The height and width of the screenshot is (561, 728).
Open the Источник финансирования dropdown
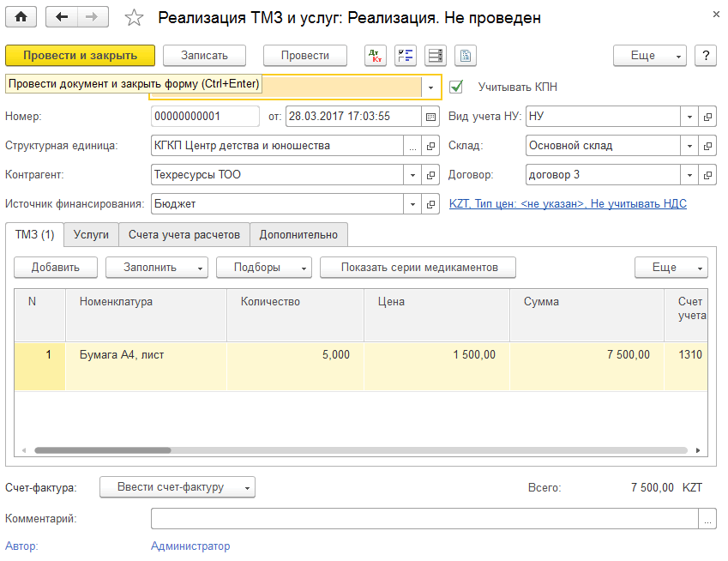pyautogui.click(x=412, y=204)
